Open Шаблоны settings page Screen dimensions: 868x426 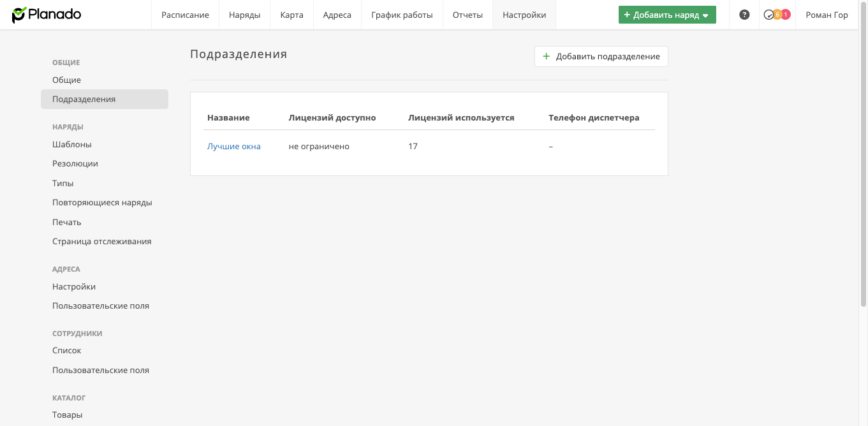click(x=72, y=144)
